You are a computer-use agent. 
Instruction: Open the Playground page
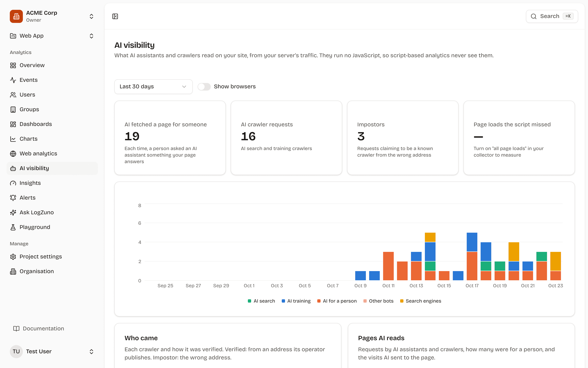pyautogui.click(x=52, y=227)
